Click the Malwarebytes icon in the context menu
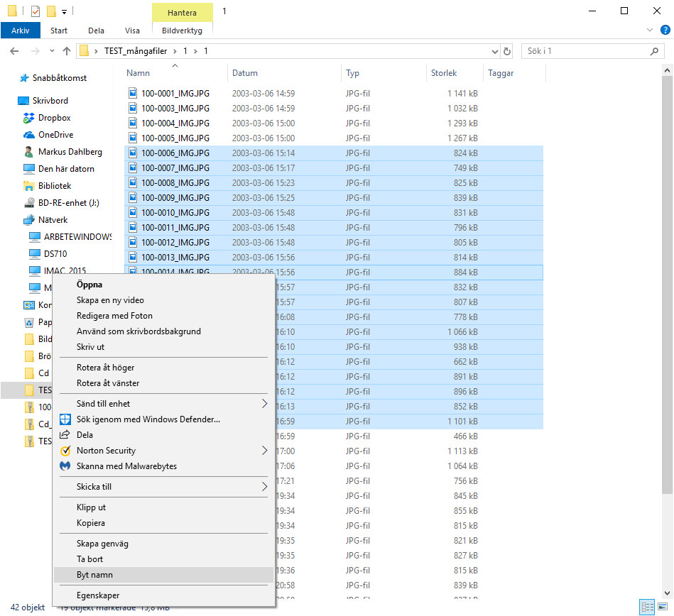The width and height of the screenshot is (674, 616). click(65, 466)
